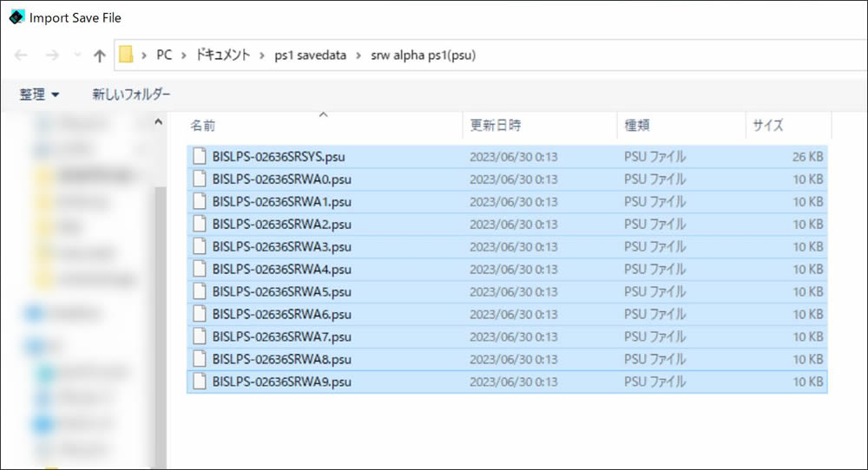The image size is (868, 470).
Task: Click file icon of BISLPS-02636SRWA6.psu
Action: [200, 314]
